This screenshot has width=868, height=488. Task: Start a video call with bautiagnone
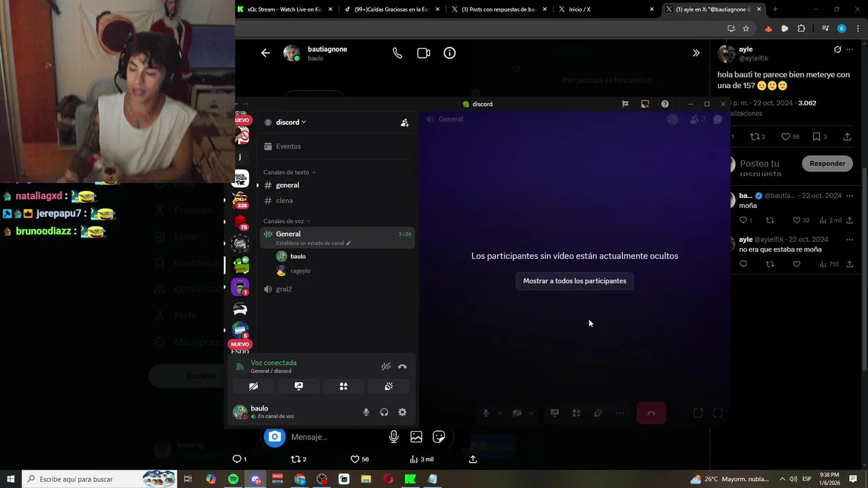click(424, 53)
